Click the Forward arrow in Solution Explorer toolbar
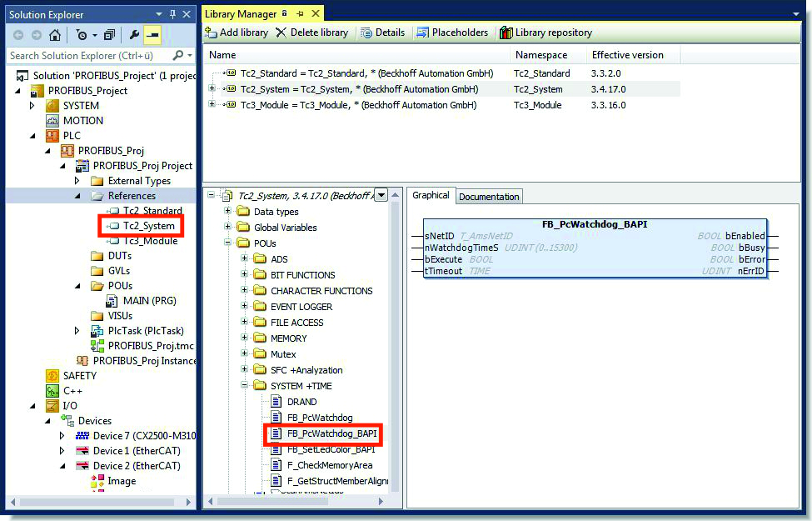The height and width of the screenshot is (521, 812). [x=37, y=35]
